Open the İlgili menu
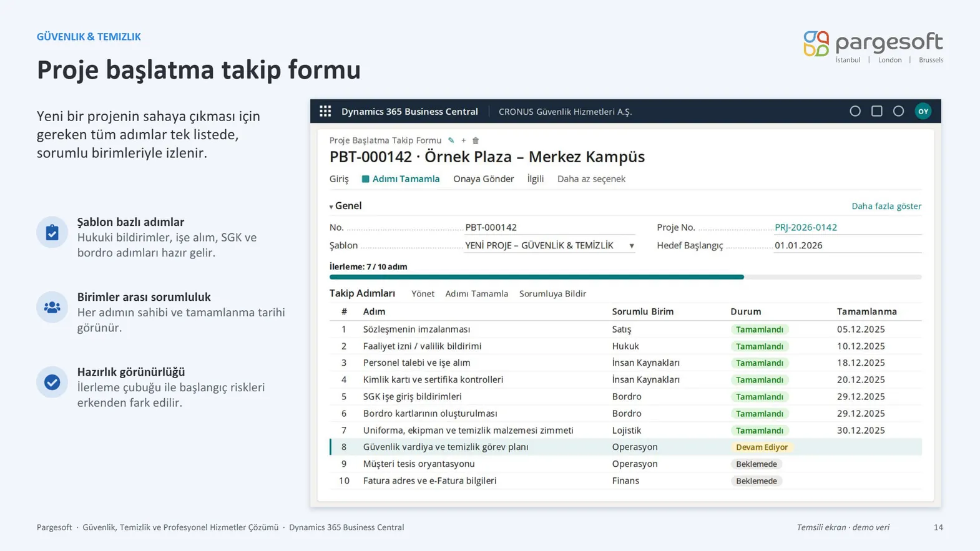The width and height of the screenshot is (980, 551). (536, 179)
